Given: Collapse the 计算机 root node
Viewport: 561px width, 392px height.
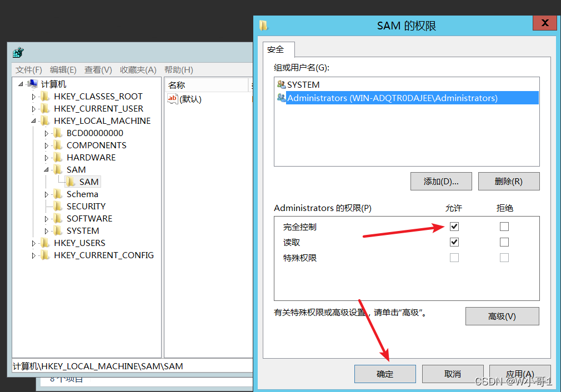Looking at the screenshot, I should [x=21, y=84].
